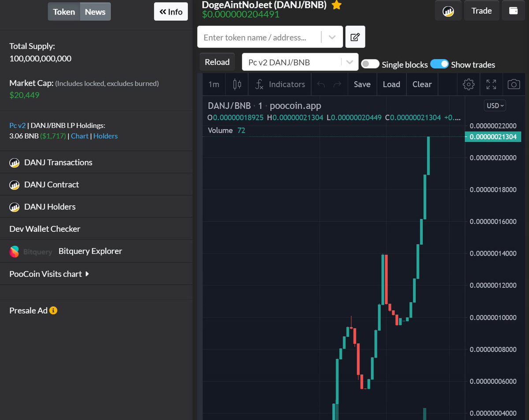Click the Trade button
The width and height of the screenshot is (529, 420).
481,11
